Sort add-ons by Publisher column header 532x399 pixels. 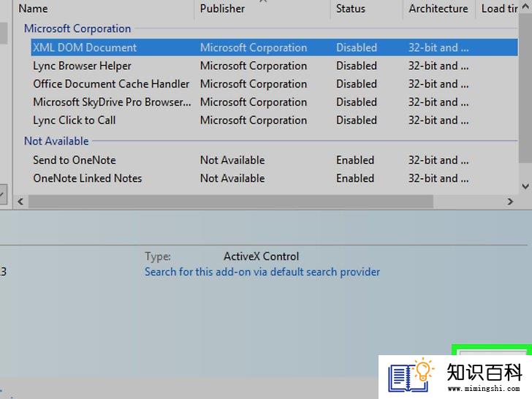click(262, 9)
